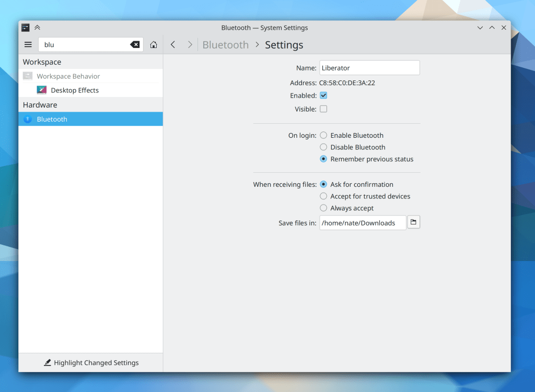This screenshot has width=535, height=392.
Task: Click the System Settings window icon in titlebar
Action: tap(26, 28)
